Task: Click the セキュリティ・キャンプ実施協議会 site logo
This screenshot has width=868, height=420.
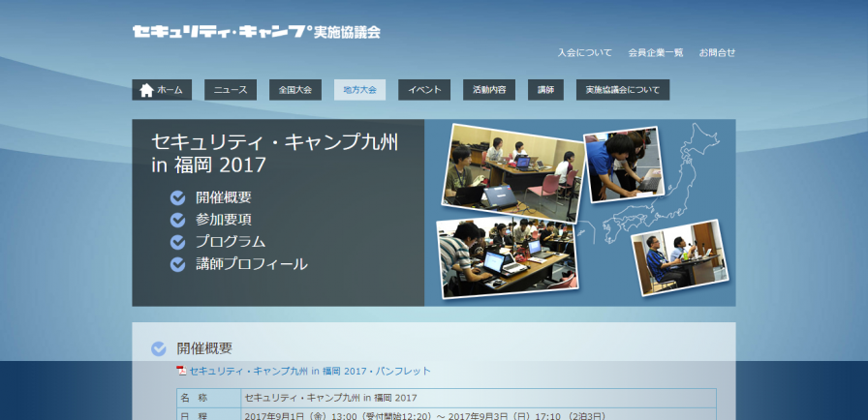Action: click(257, 32)
